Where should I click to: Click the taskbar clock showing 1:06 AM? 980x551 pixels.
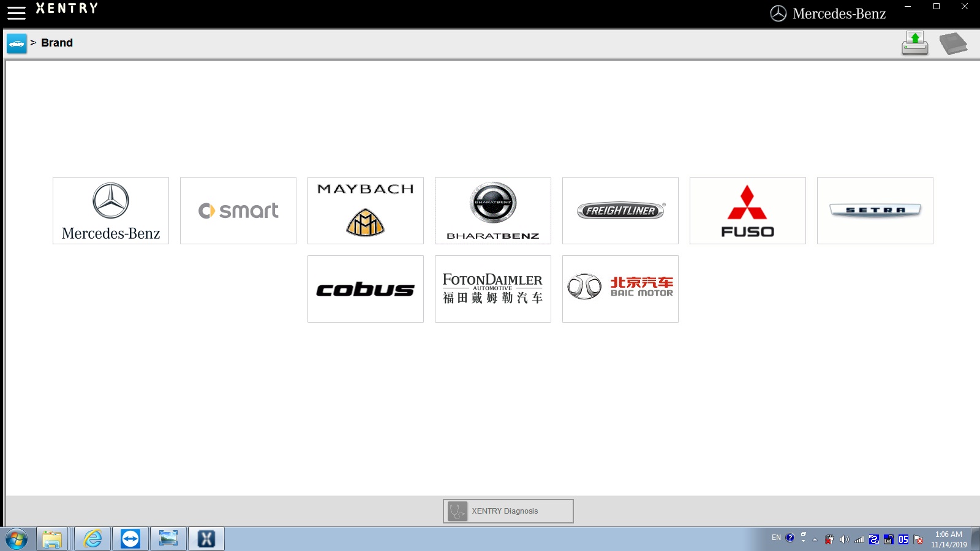point(949,539)
